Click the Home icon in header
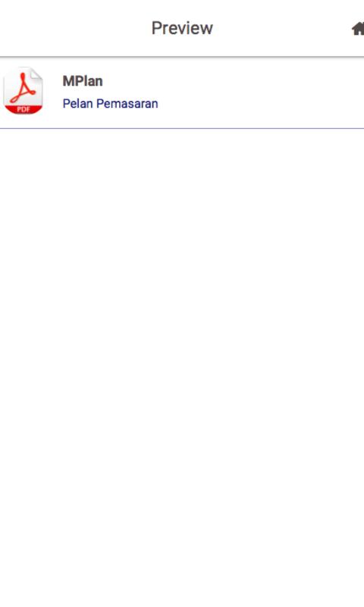This screenshot has height=607, width=364. 358,29
